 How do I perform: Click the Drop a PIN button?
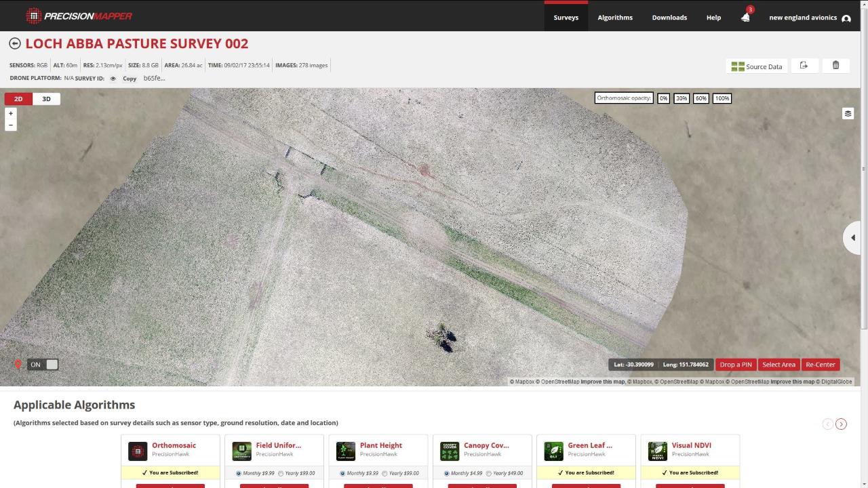(736, 364)
